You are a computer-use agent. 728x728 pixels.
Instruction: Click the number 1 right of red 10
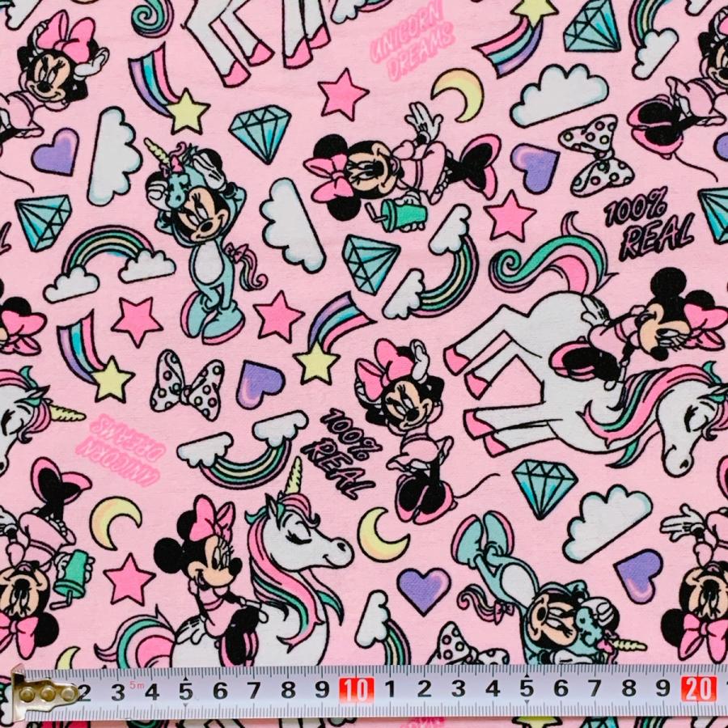[389, 689]
